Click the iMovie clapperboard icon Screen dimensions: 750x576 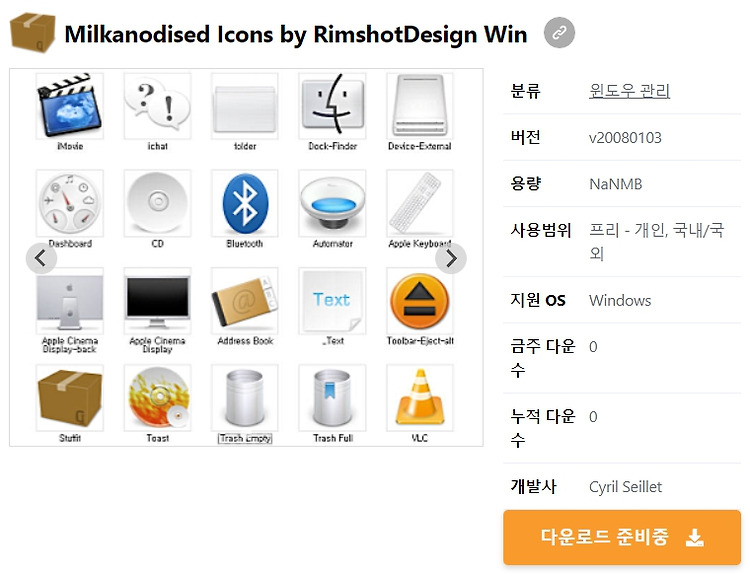(70, 106)
